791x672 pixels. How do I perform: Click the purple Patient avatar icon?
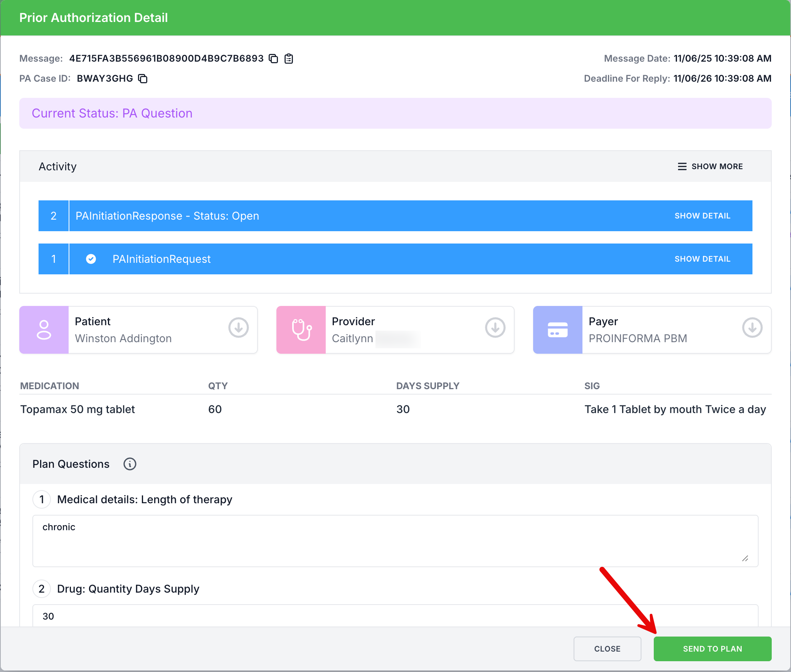tap(44, 330)
